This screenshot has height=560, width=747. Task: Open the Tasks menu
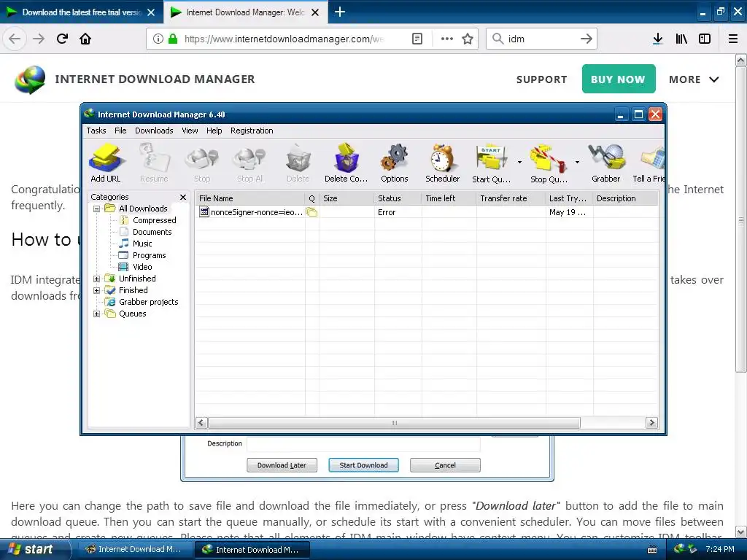pos(96,131)
